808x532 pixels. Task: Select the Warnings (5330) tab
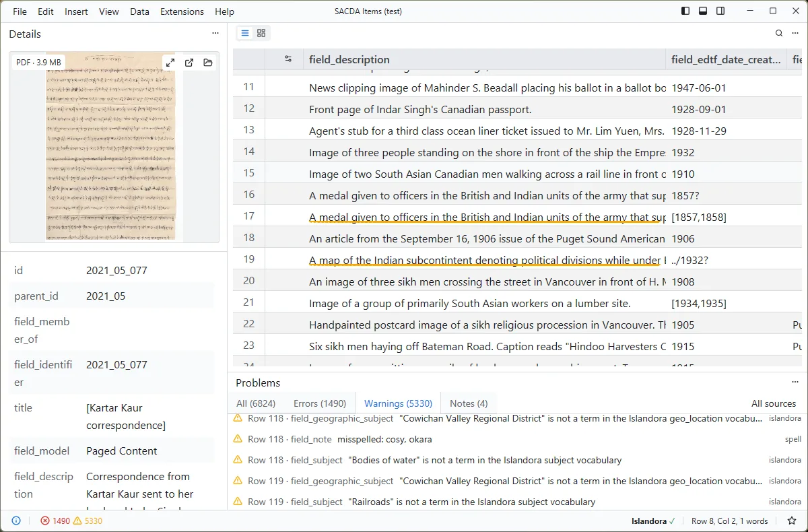pyautogui.click(x=398, y=403)
